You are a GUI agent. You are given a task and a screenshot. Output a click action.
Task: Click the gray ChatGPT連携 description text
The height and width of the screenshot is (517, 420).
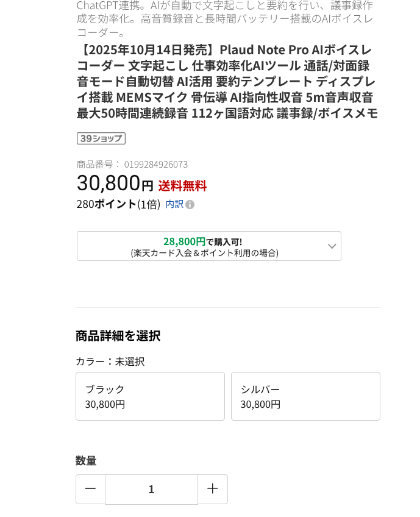point(224,18)
